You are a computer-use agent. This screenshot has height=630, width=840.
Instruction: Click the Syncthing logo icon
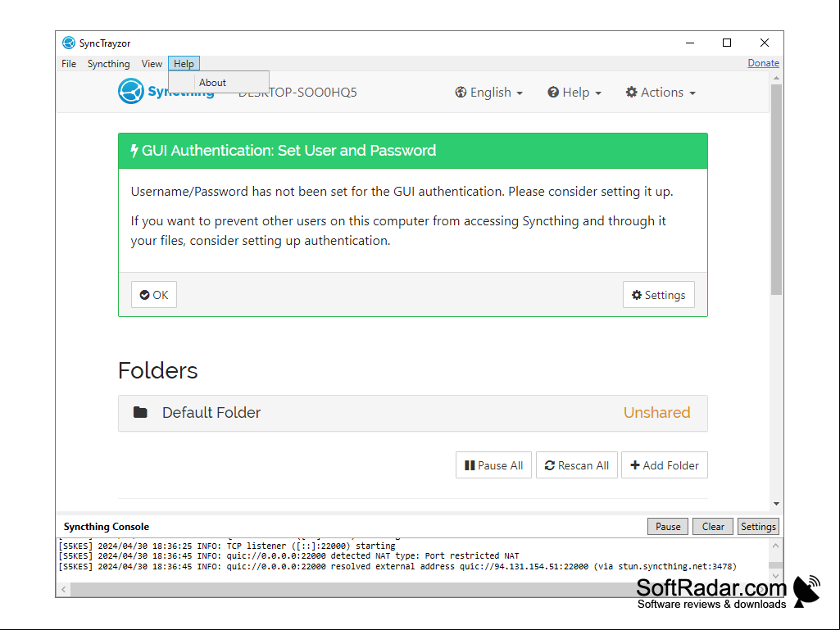click(131, 91)
